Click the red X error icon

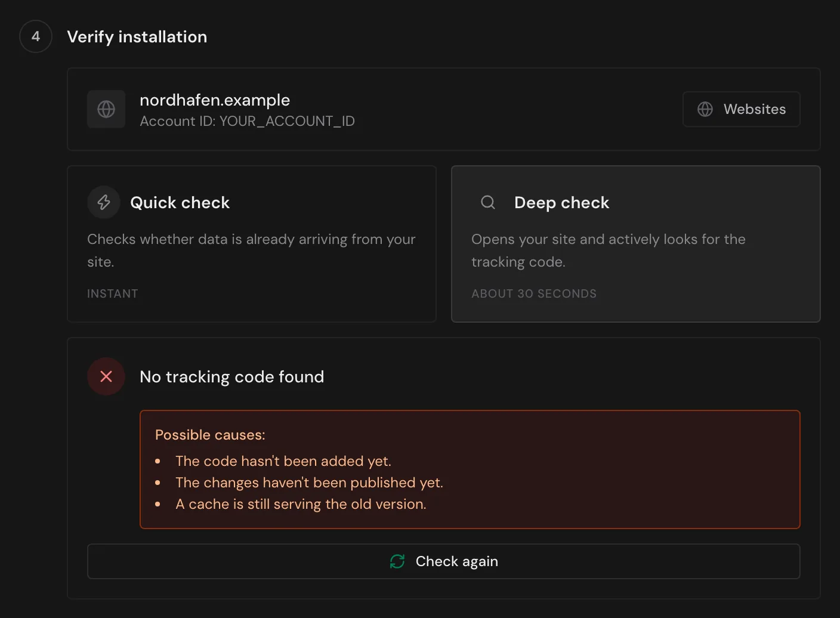tap(106, 376)
